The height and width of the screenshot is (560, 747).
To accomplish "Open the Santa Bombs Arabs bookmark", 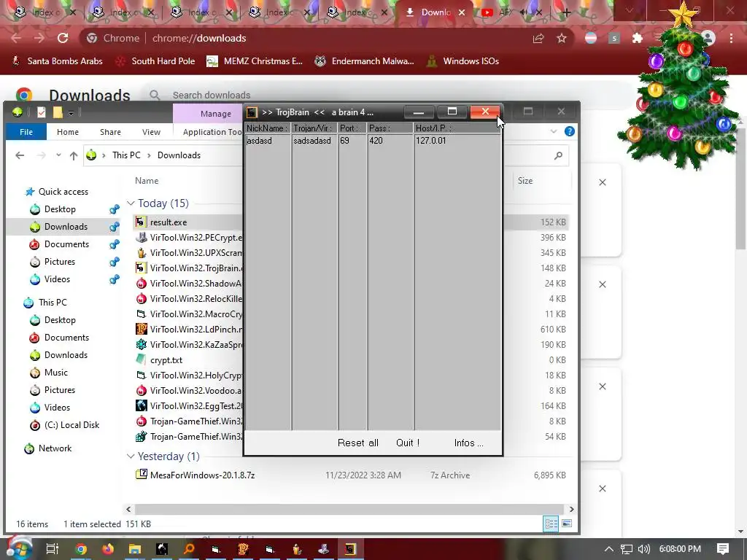I will pos(57,61).
